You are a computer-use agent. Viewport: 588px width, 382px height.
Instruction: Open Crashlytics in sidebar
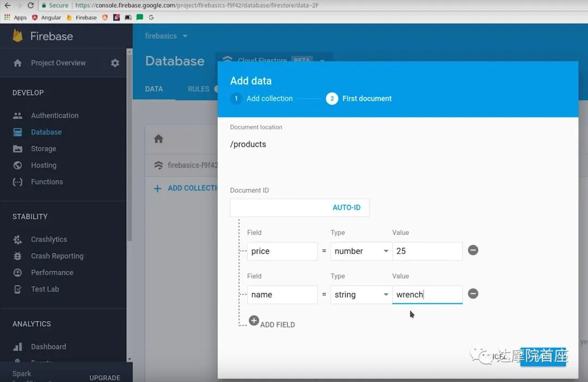point(49,239)
